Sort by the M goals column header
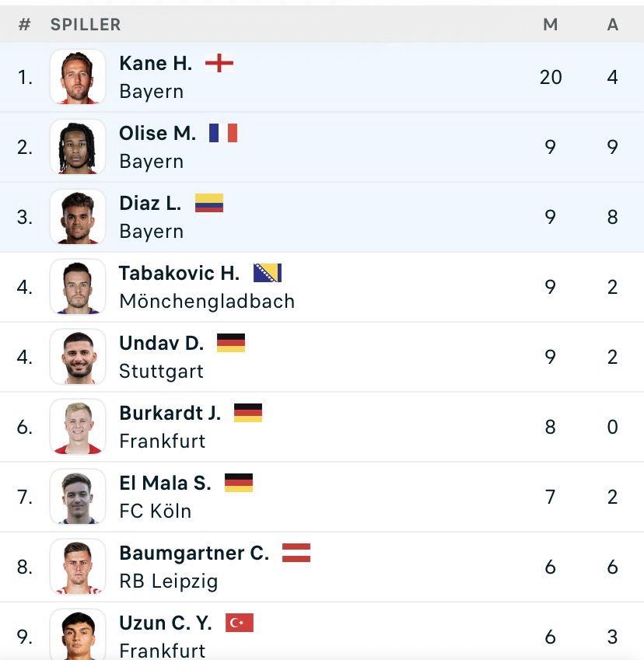The width and height of the screenshot is (644, 660). tap(551, 25)
